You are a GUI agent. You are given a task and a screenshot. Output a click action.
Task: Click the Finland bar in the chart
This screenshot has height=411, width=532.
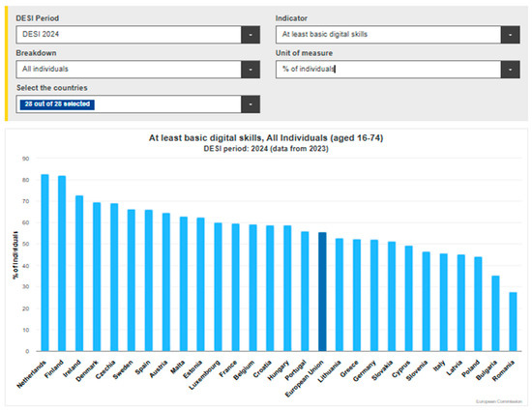(x=62, y=263)
